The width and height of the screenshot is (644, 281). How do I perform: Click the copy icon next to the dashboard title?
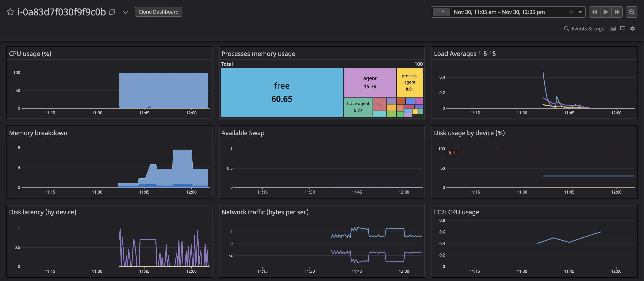pos(112,12)
